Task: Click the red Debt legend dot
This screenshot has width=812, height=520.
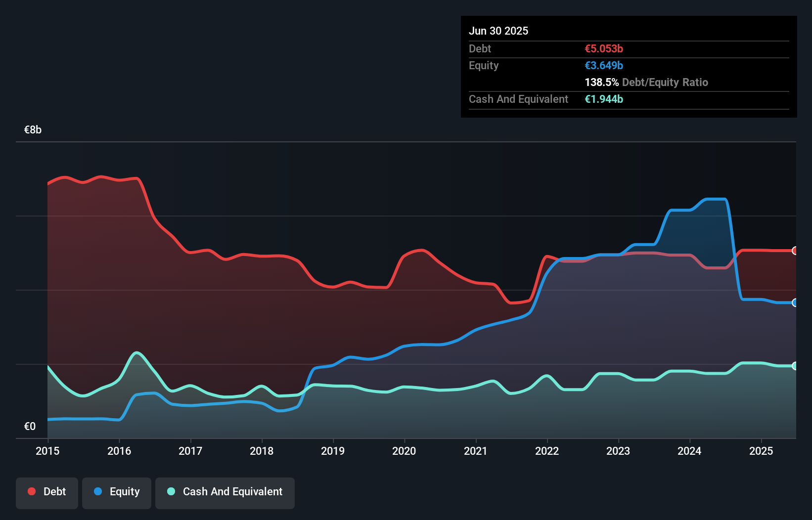Action: click(x=31, y=491)
